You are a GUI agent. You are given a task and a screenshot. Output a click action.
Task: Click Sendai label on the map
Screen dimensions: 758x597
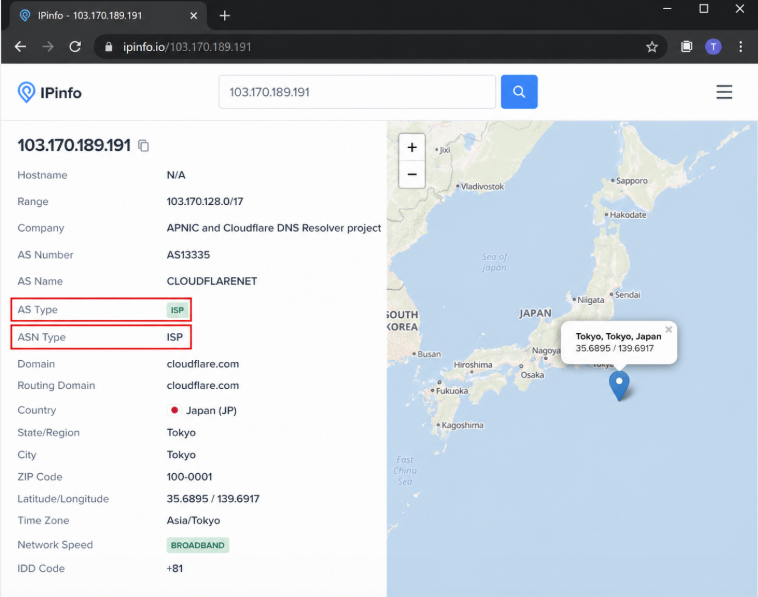click(627, 294)
